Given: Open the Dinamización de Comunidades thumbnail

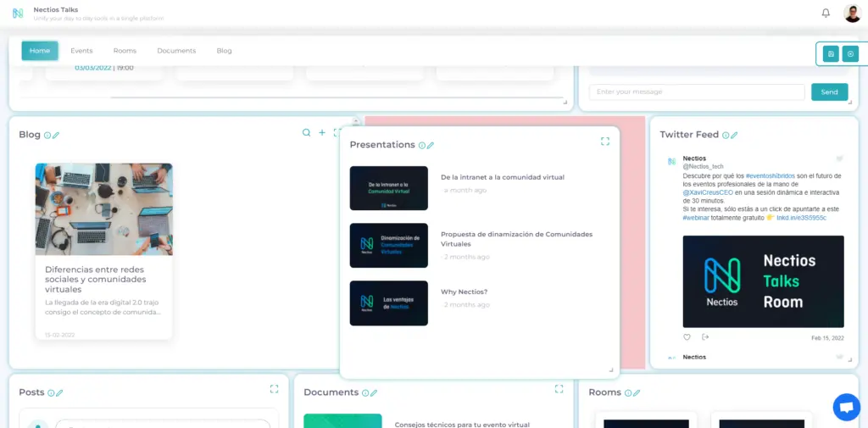Looking at the screenshot, I should (388, 245).
